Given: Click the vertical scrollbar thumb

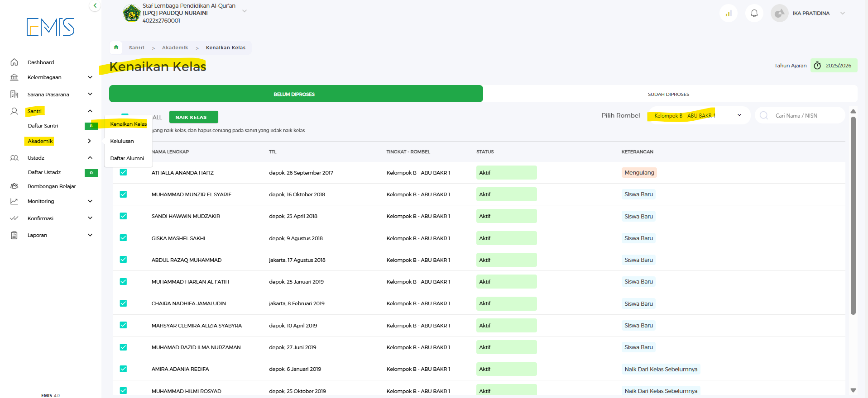Looking at the screenshot, I should (x=853, y=216).
